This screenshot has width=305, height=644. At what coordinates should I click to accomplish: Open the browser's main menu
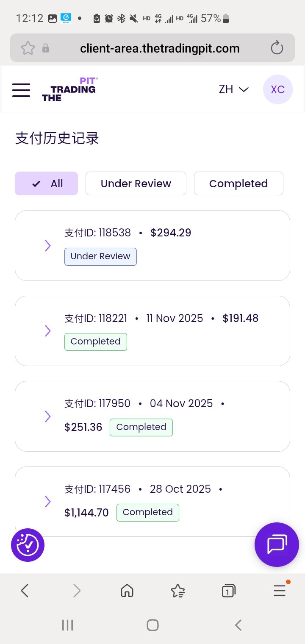click(x=280, y=590)
